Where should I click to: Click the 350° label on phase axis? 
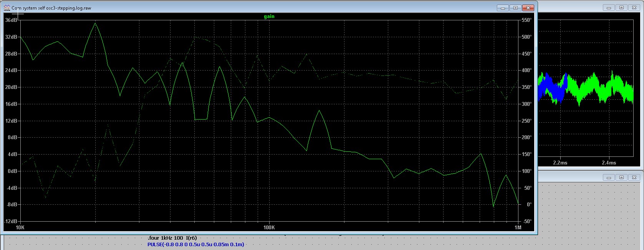pos(526,87)
